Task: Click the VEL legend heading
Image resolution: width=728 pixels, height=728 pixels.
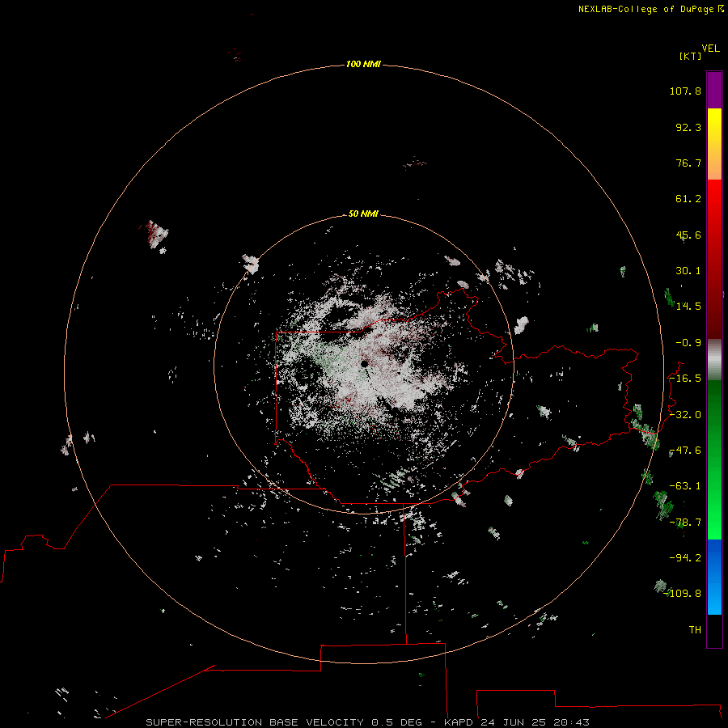Action: (710, 49)
